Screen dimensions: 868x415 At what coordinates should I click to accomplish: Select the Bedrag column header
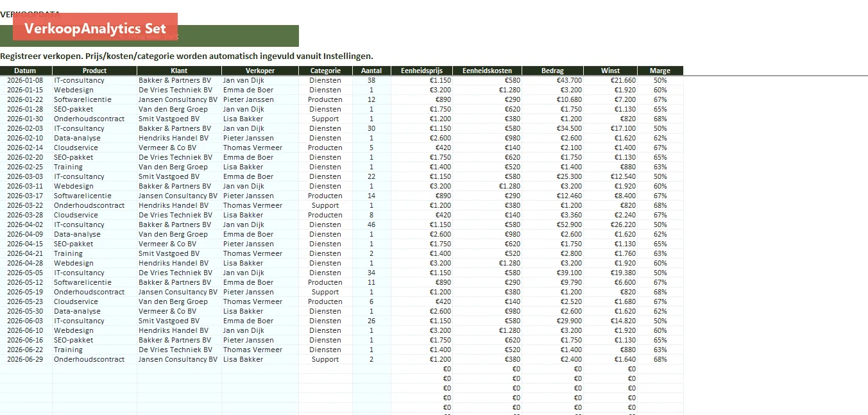point(552,71)
